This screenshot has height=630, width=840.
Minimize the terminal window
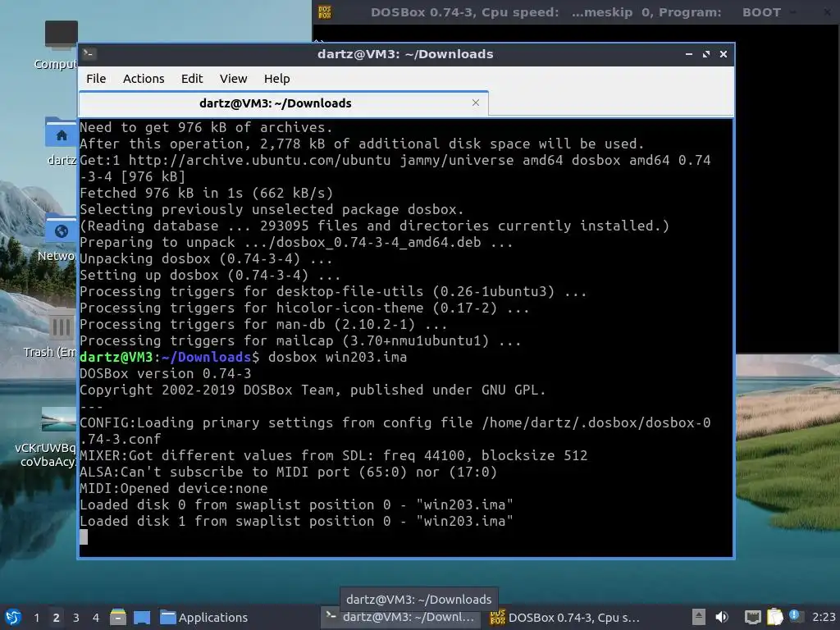coord(689,54)
